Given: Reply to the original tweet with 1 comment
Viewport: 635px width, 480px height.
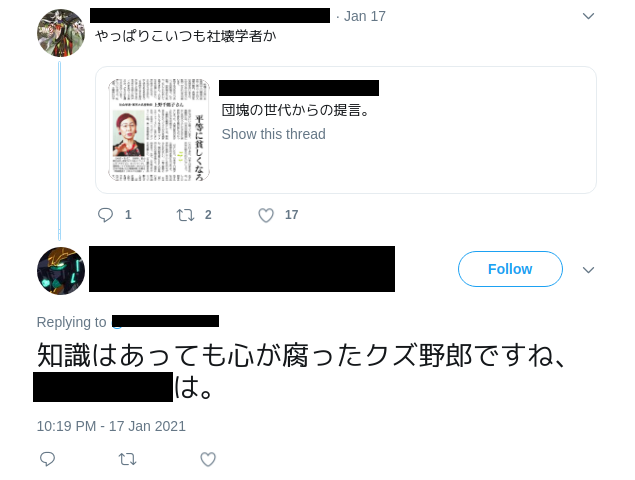Looking at the screenshot, I should point(105,215).
